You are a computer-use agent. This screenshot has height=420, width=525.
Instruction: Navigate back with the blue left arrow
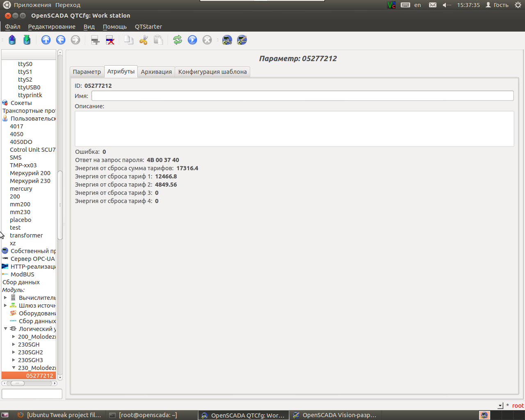(61, 40)
